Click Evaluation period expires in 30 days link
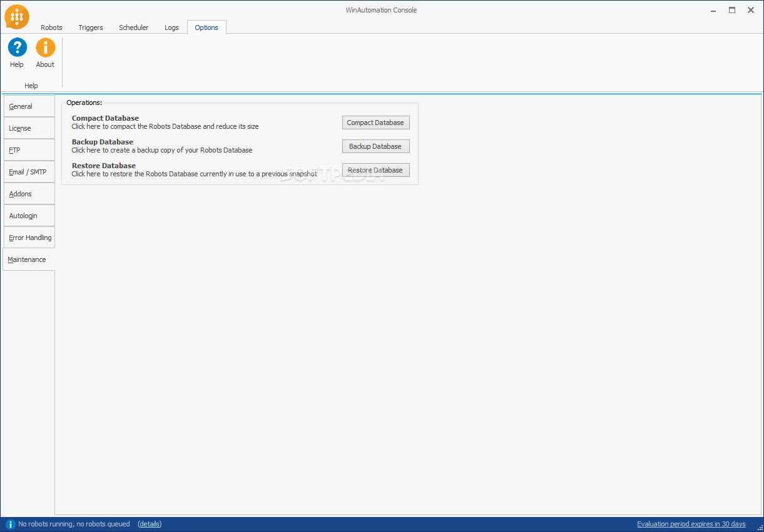 [x=691, y=524]
